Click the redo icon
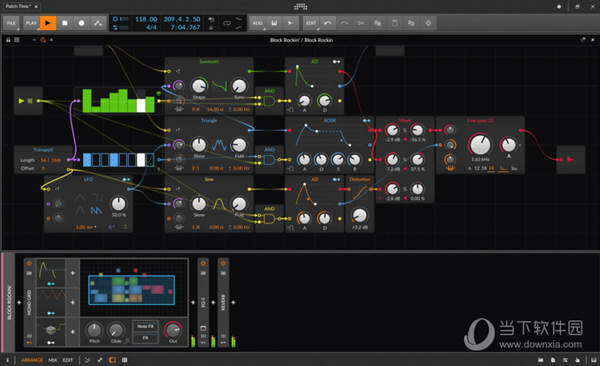 click(x=344, y=23)
